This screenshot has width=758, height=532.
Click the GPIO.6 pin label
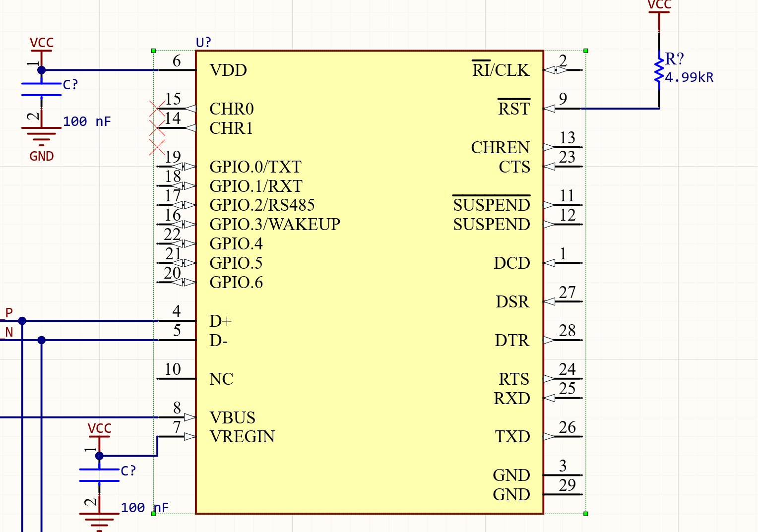236,283
